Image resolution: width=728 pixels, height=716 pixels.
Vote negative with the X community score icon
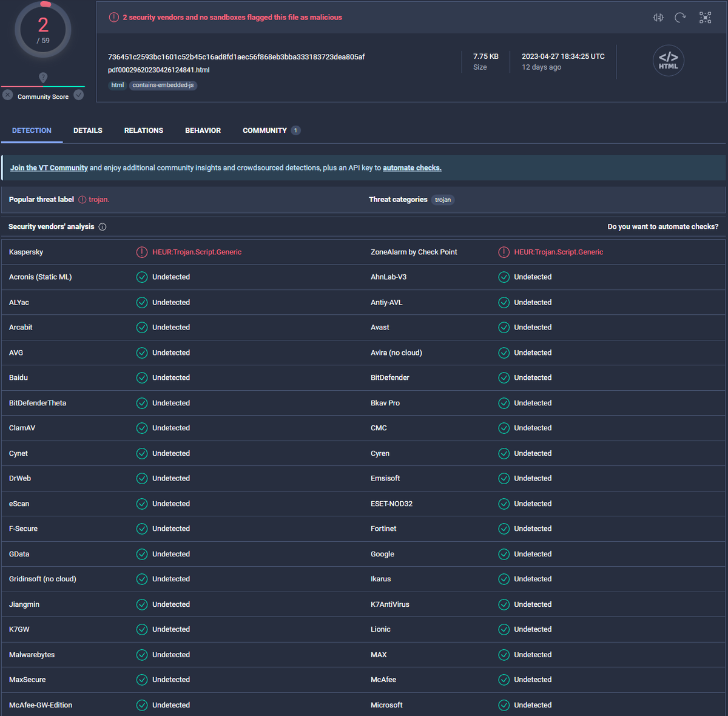[7, 95]
